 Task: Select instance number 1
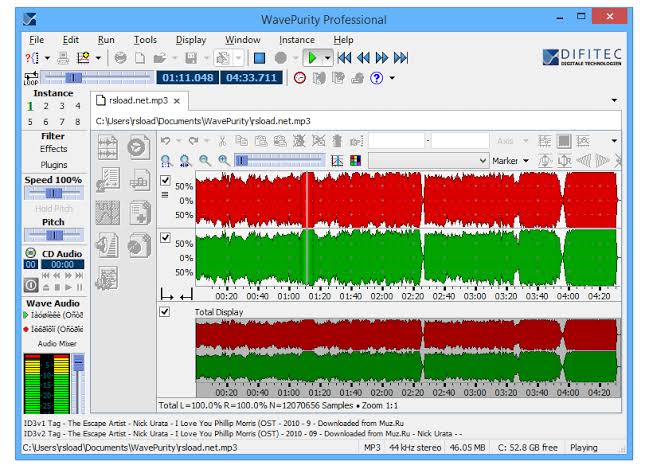[30, 106]
